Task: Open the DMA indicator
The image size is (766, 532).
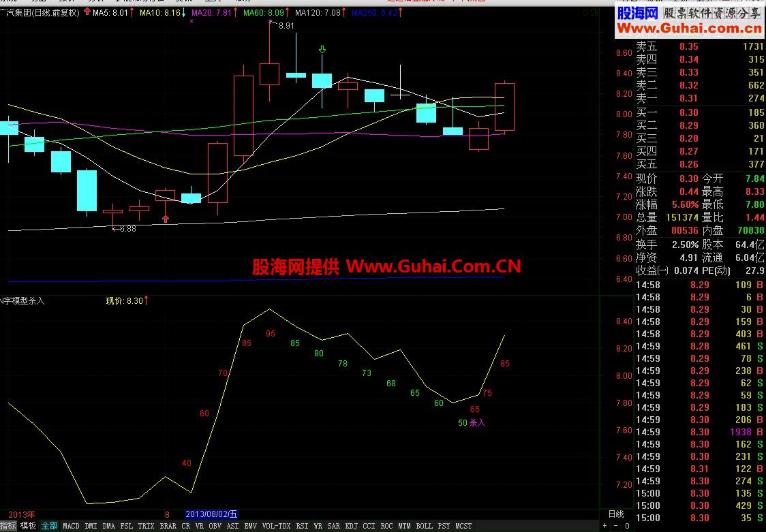Action: coord(109,526)
